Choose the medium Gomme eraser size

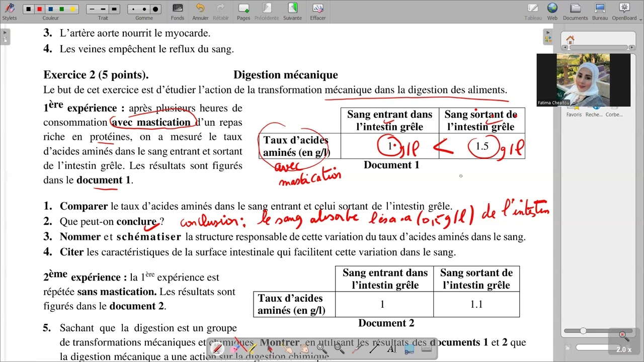click(144, 9)
